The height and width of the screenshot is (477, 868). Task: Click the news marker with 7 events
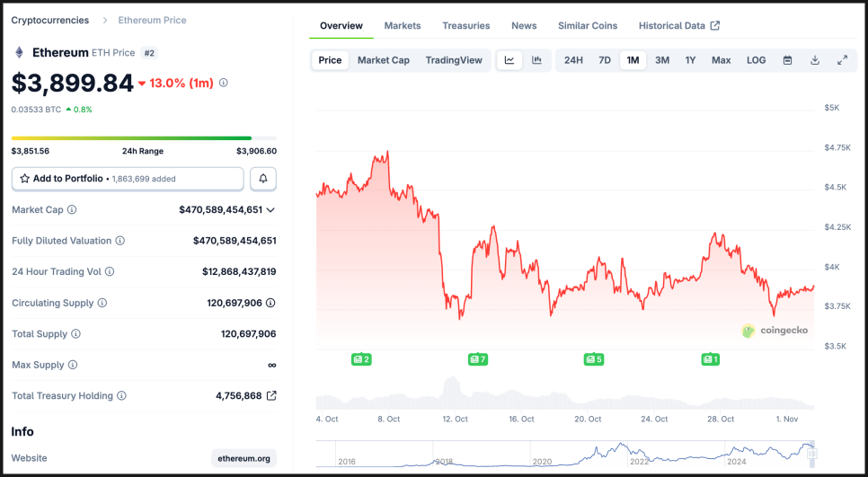pyautogui.click(x=478, y=359)
